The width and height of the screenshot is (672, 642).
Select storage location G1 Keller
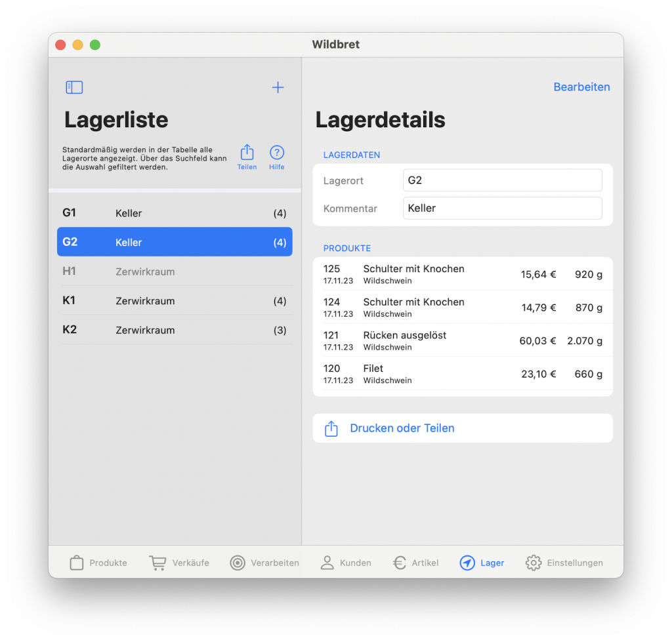click(x=175, y=213)
